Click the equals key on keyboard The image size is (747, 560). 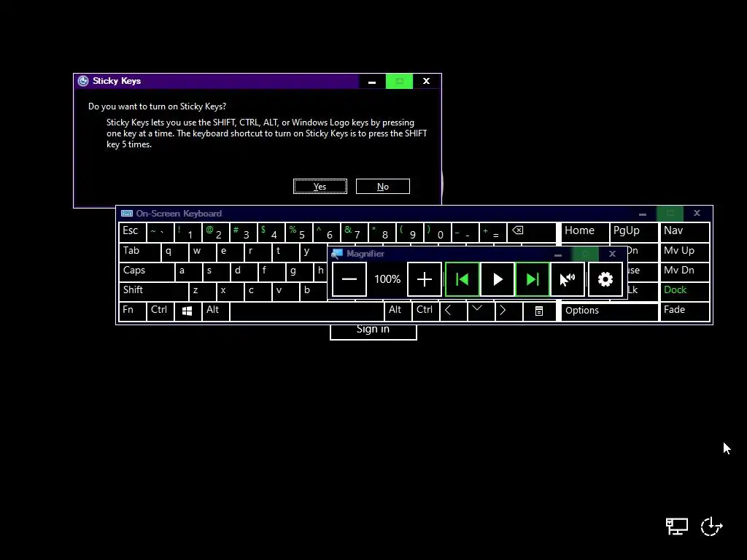click(492, 232)
